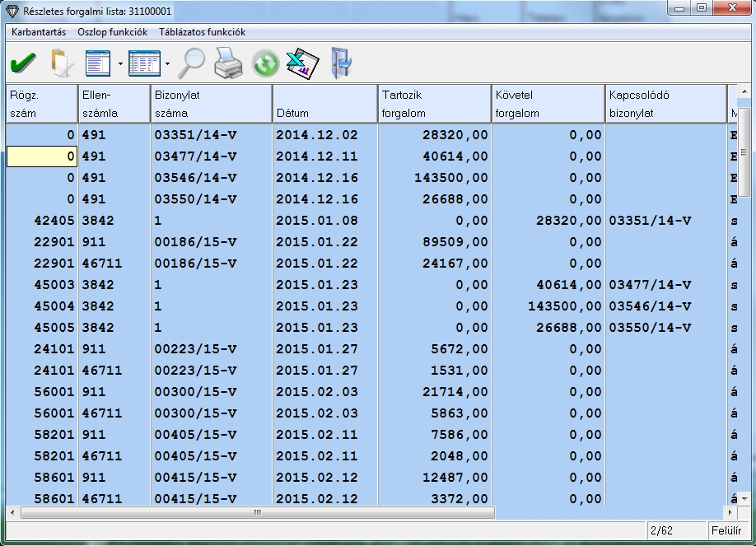The width and height of the screenshot is (756, 546).
Task: Click the Tartozik forgalom column header
Action: 434,104
